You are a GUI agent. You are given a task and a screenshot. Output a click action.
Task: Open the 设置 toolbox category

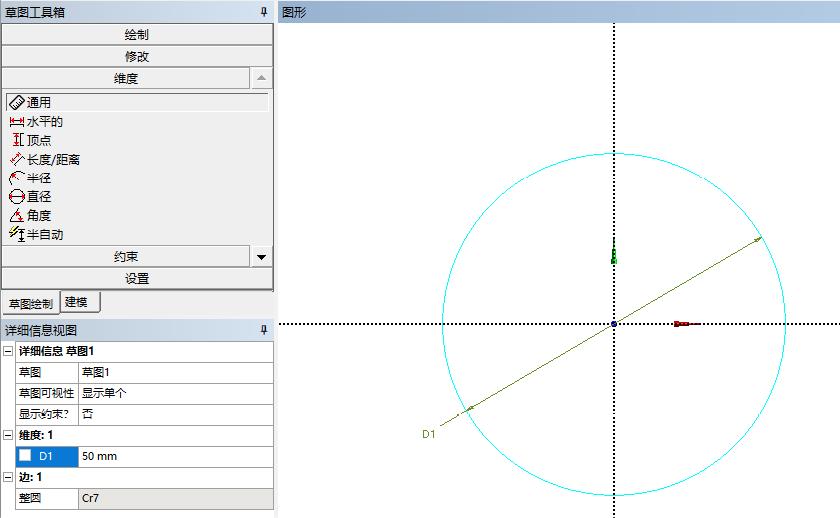(137, 278)
